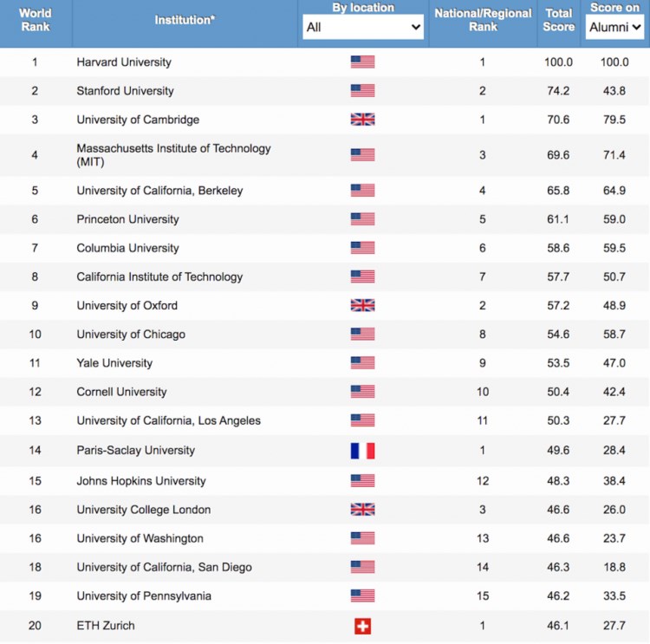Screen dimensions: 650x644
Task: Click Berkeley's total score 65.8
Action: (558, 191)
